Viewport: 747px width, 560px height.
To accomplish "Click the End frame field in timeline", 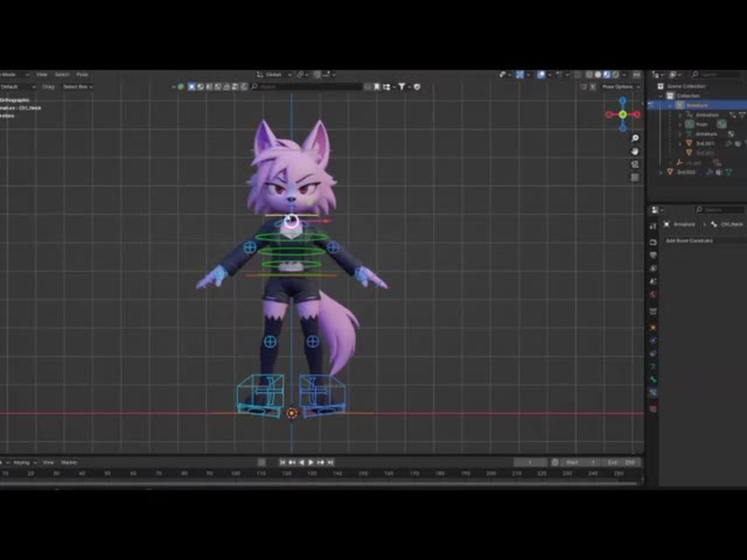I will click(x=622, y=462).
